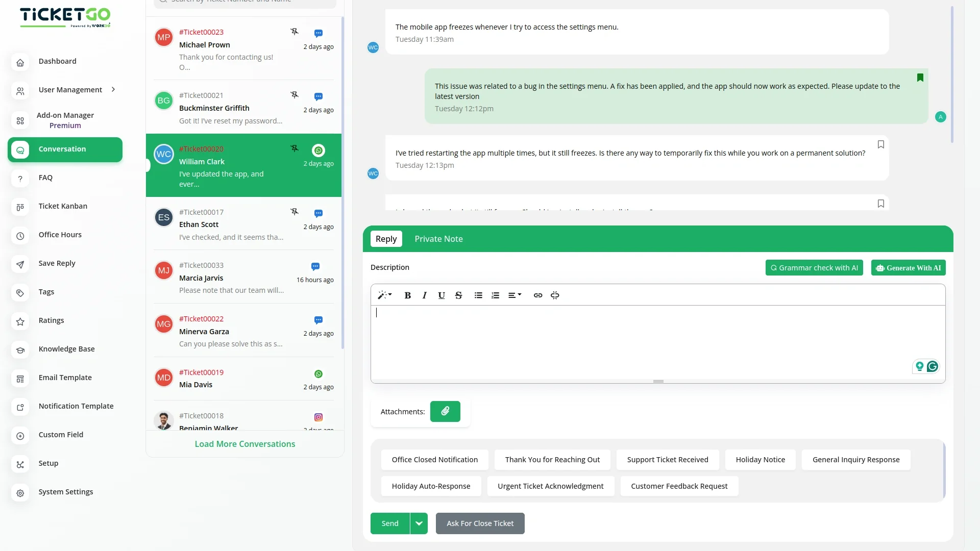
Task: Open Ticket Kanban from the sidebar
Action: (x=63, y=206)
